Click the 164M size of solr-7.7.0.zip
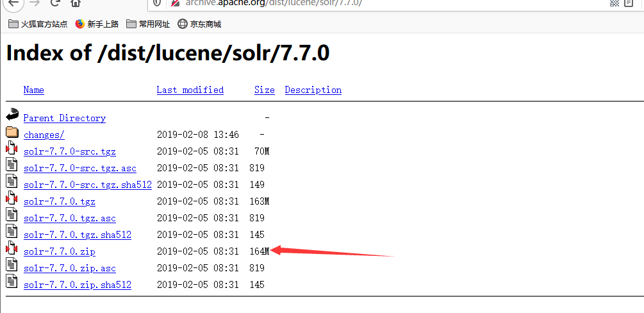This screenshot has width=644, height=313. [x=260, y=251]
